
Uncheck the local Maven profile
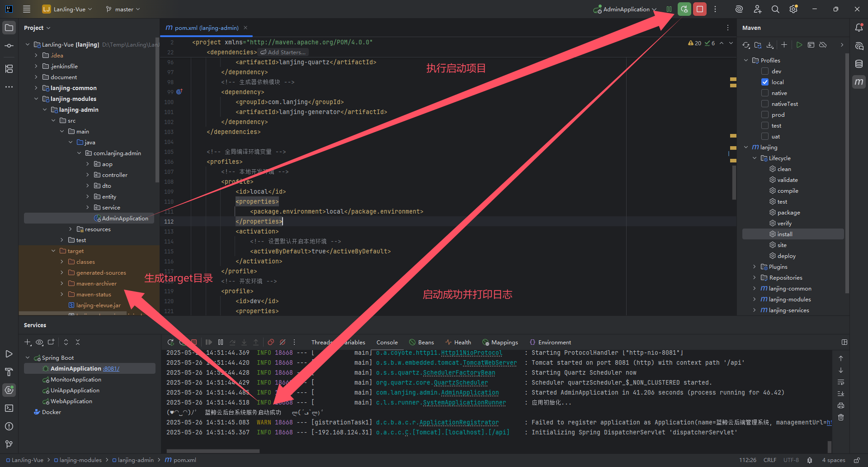(765, 82)
